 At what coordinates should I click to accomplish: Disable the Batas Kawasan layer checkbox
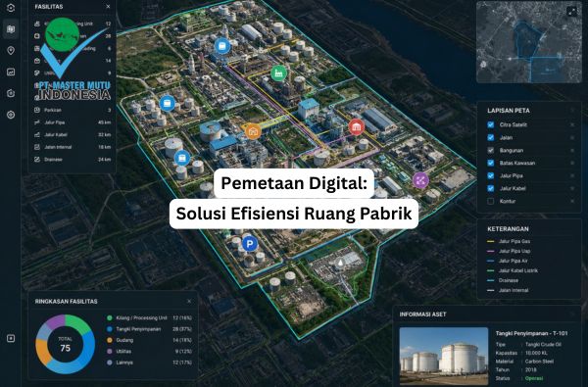[x=491, y=163]
